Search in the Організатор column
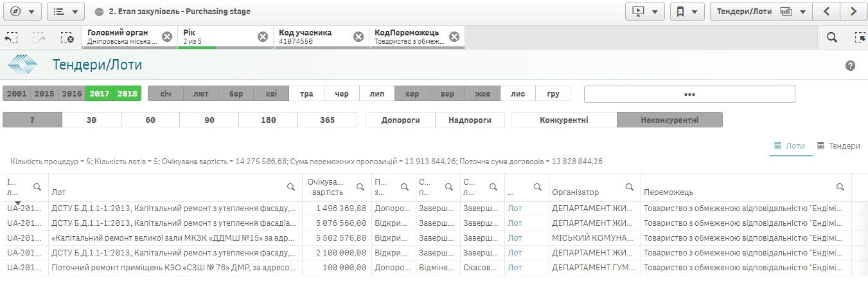Image resolution: width=868 pixels, height=287 pixels. pos(630,187)
